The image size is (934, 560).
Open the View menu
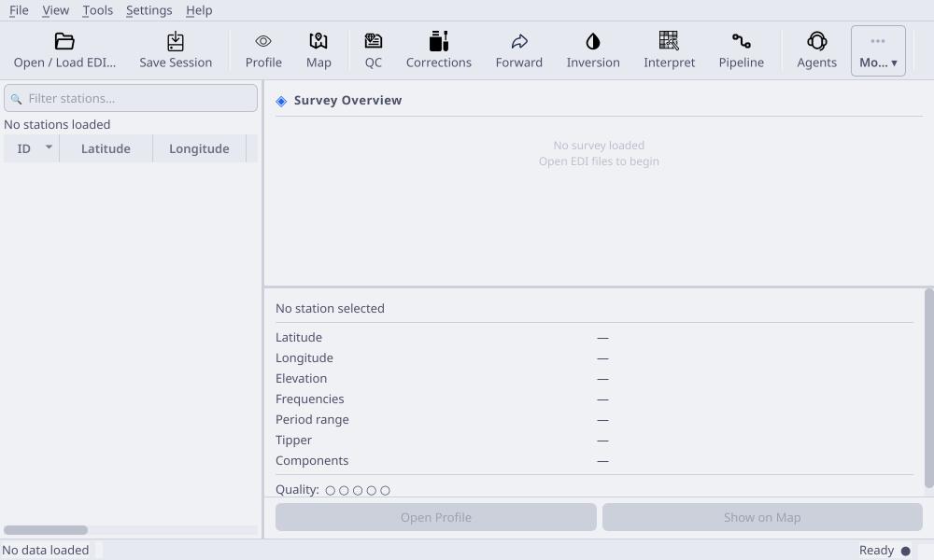click(x=55, y=10)
